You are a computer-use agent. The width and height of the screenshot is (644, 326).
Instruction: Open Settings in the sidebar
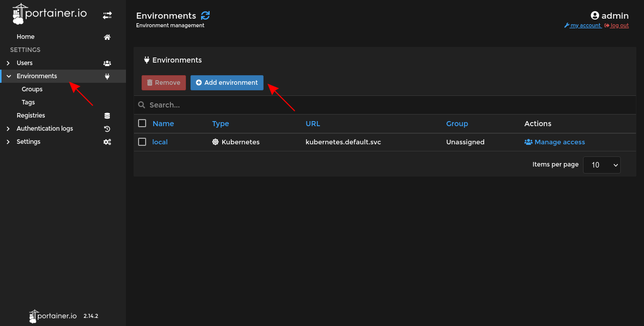pos(29,142)
